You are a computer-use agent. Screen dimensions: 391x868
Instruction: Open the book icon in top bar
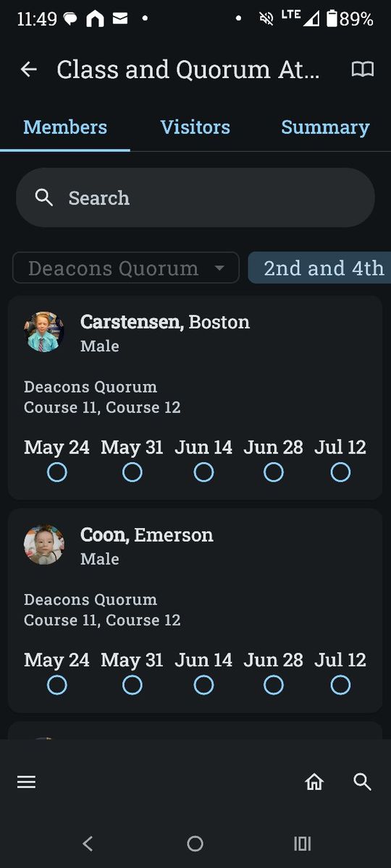pyautogui.click(x=363, y=69)
